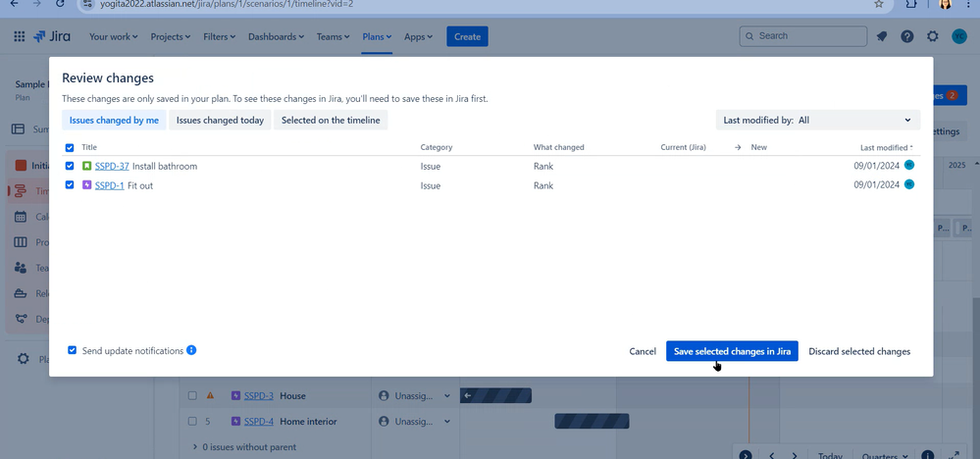This screenshot has height=459, width=980.
Task: Toggle Send update notifications checkbox
Action: [x=72, y=350]
